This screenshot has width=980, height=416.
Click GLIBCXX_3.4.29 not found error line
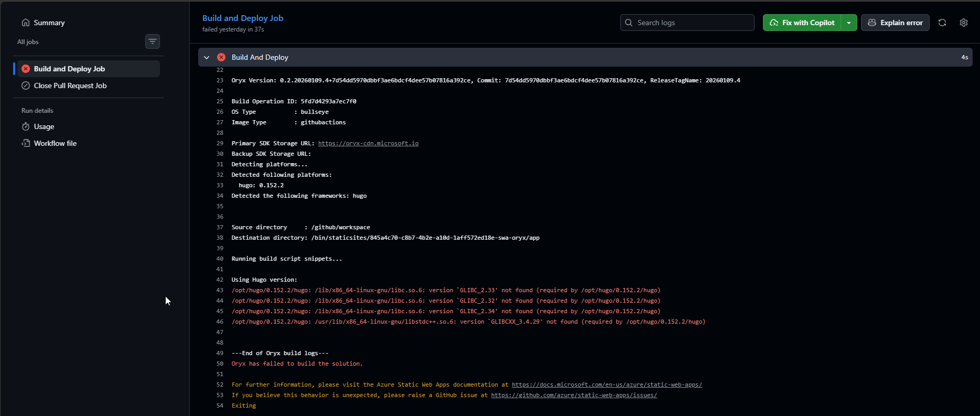coord(468,322)
